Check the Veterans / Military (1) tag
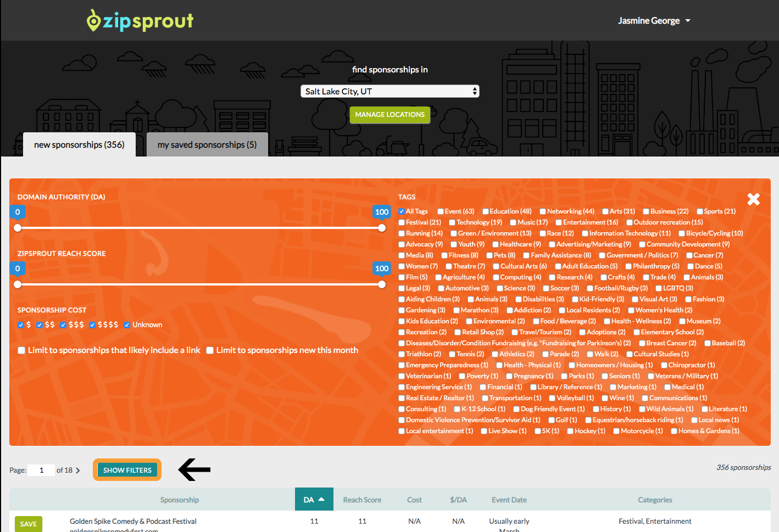This screenshot has width=779, height=532. click(651, 376)
